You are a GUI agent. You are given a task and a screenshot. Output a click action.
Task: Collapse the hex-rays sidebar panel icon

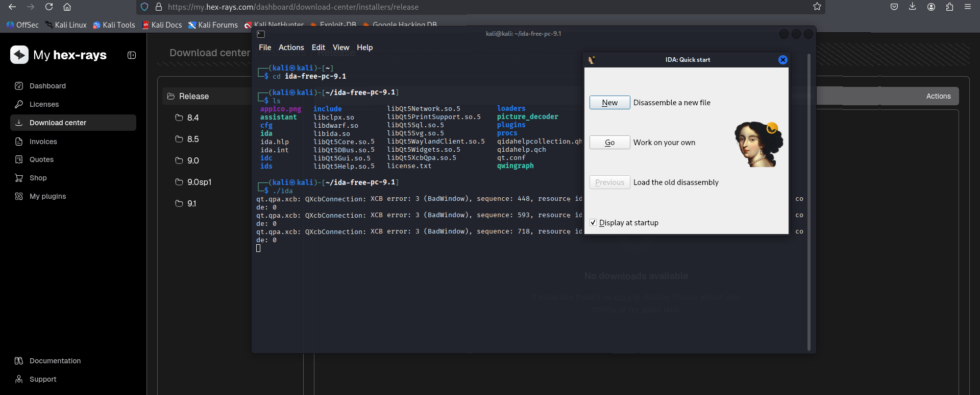(132, 55)
